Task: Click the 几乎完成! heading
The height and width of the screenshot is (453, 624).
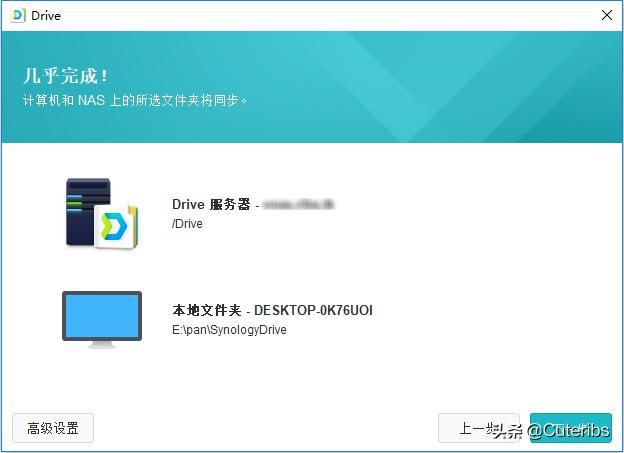Action: click(65, 76)
